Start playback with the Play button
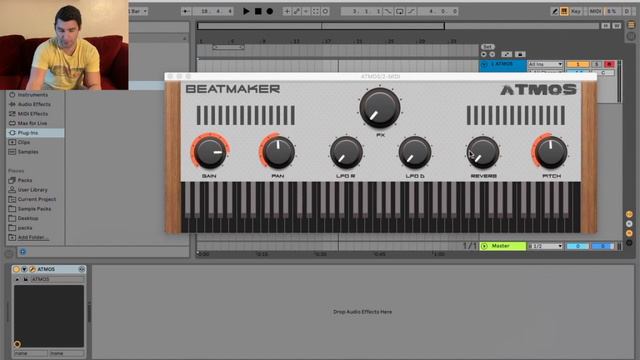Screen dimensions: 640x360 coord(246,11)
